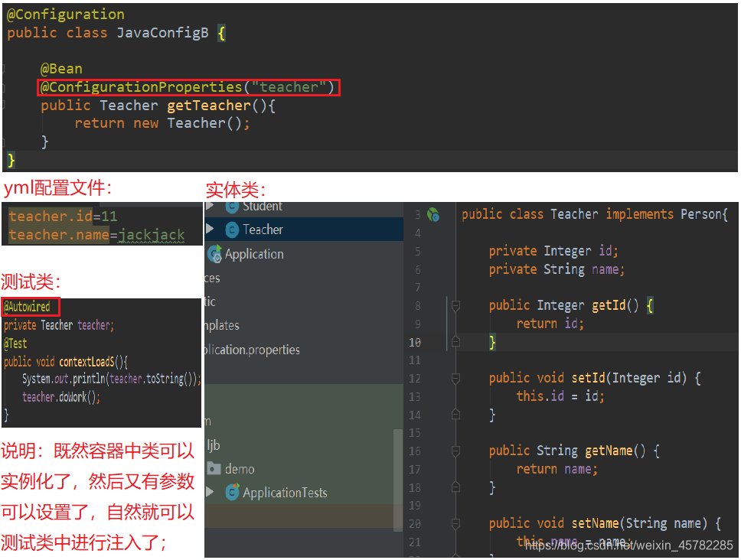Click the @Test annotation
This screenshot has height=560, width=741.
[15, 343]
